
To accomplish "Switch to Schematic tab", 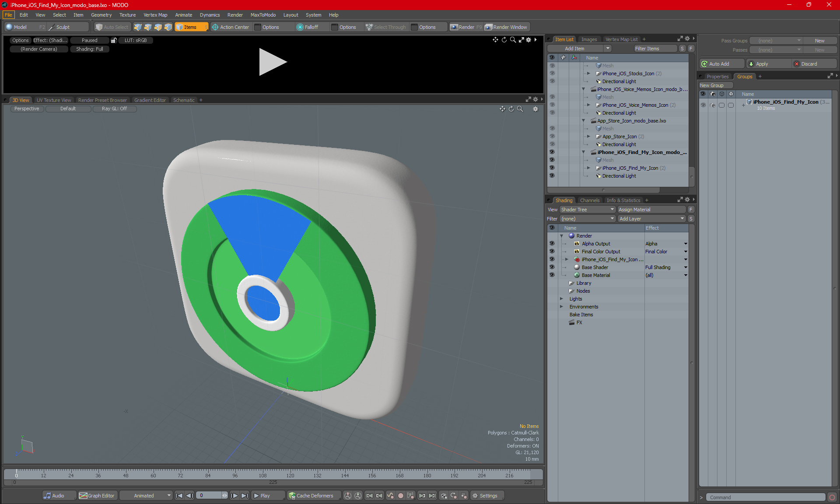I will click(184, 100).
